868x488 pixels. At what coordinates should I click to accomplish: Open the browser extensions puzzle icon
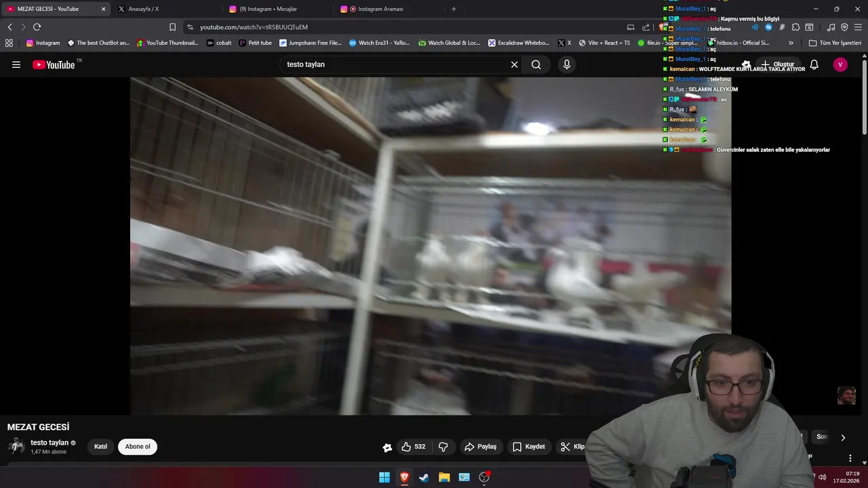(795, 27)
